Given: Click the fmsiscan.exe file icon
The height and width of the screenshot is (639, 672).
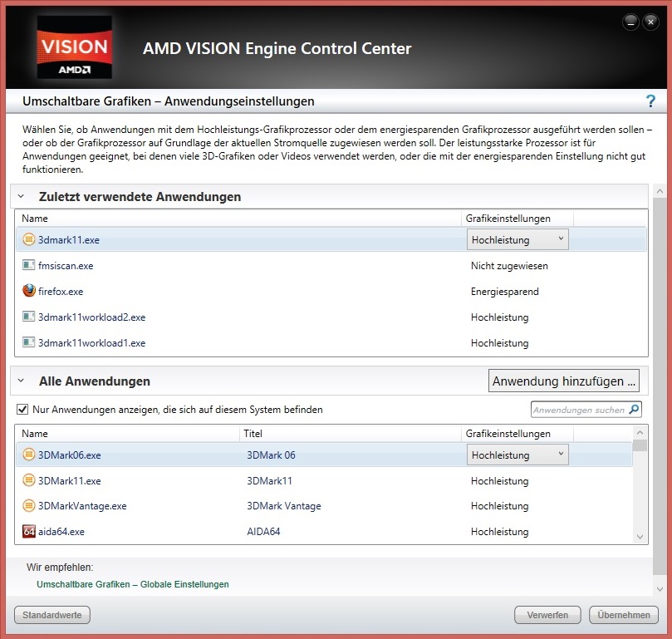Looking at the screenshot, I should click(x=29, y=265).
